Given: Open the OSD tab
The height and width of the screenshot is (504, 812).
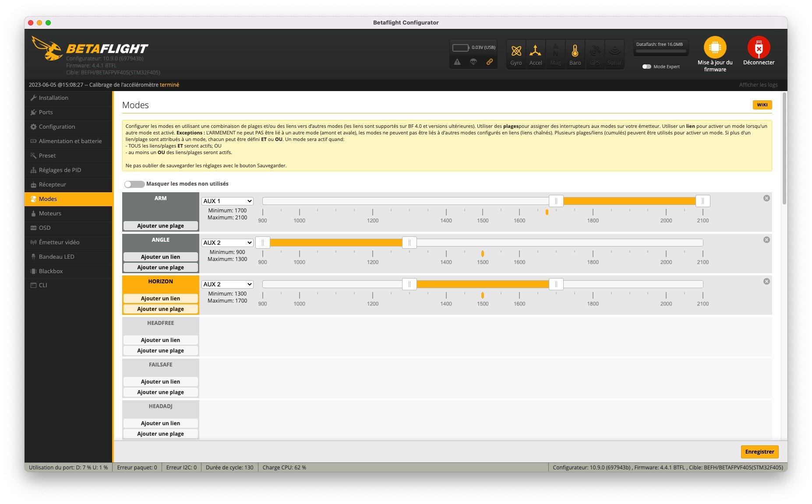Looking at the screenshot, I should [x=69, y=228].
